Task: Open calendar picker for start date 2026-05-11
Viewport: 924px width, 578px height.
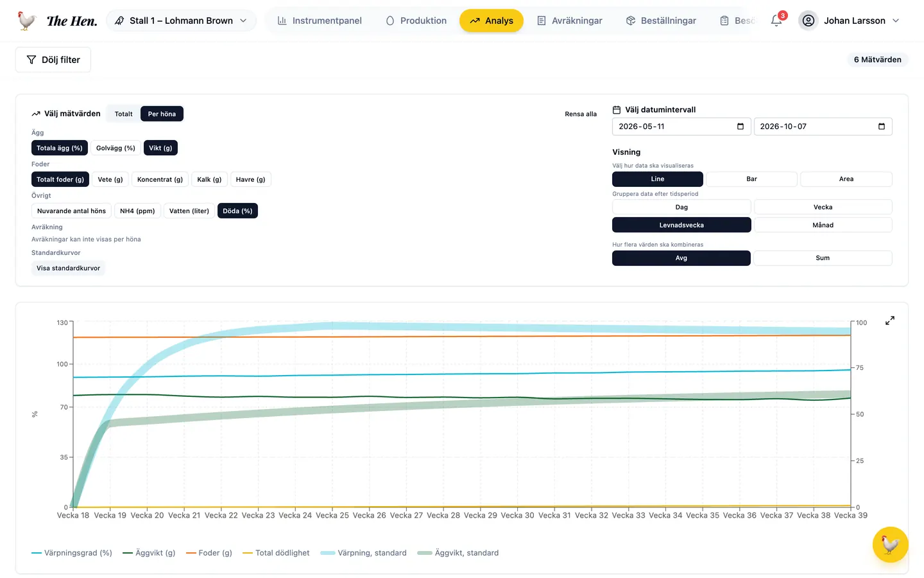Action: click(740, 127)
